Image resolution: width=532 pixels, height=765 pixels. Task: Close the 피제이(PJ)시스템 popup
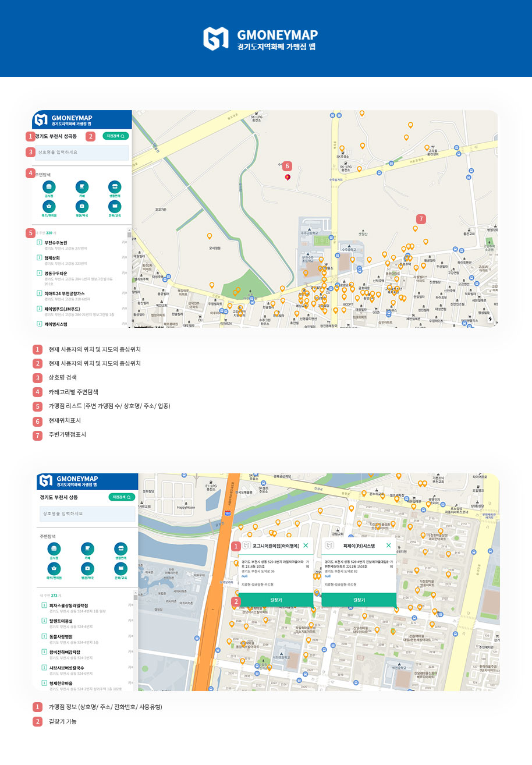click(x=389, y=546)
